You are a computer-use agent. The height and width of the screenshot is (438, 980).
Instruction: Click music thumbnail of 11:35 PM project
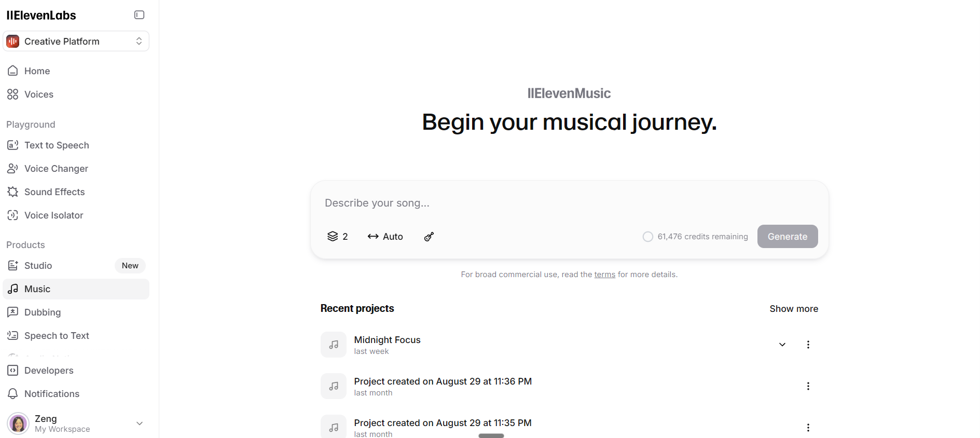(334, 427)
